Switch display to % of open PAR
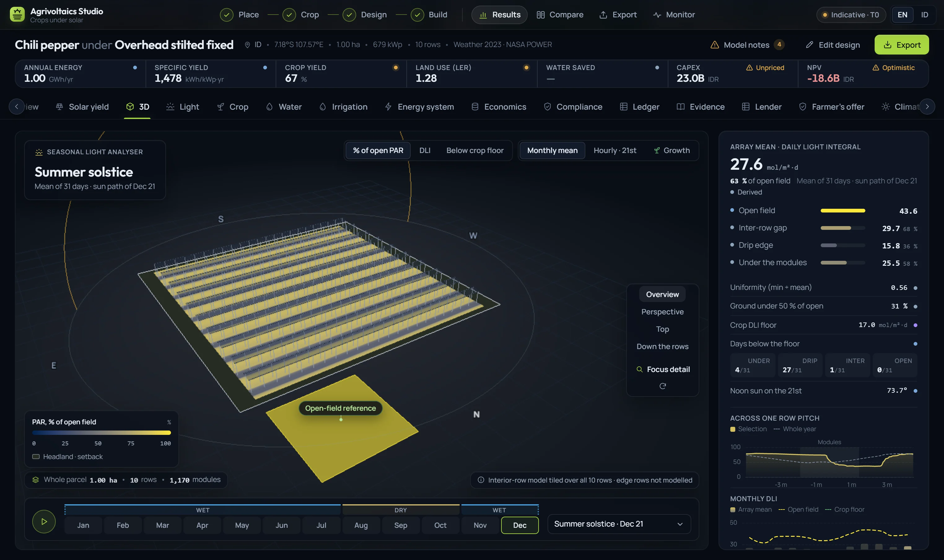 (378, 151)
